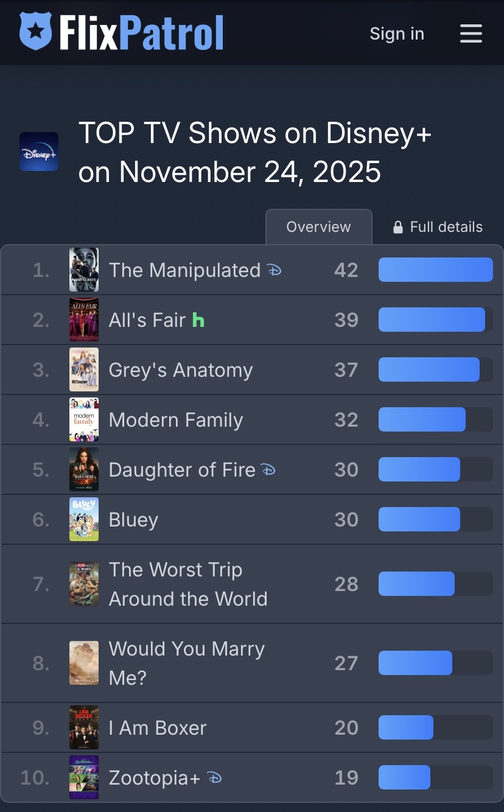504x812 pixels.
Task: Click the I Am Boxer poster thumbnail
Action: (84, 727)
